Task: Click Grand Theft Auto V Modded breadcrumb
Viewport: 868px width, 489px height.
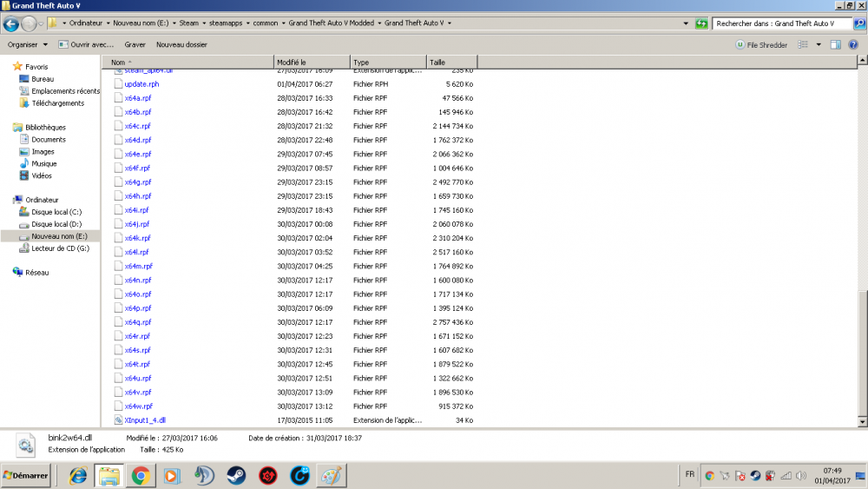Action: point(331,23)
